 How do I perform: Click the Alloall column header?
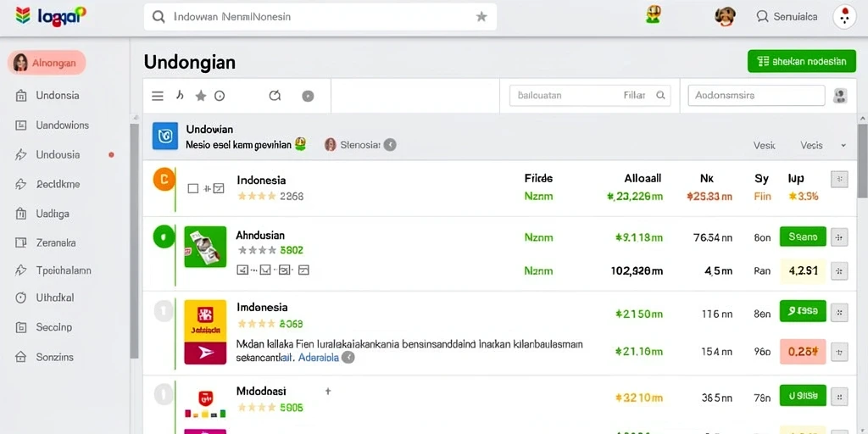click(x=643, y=178)
